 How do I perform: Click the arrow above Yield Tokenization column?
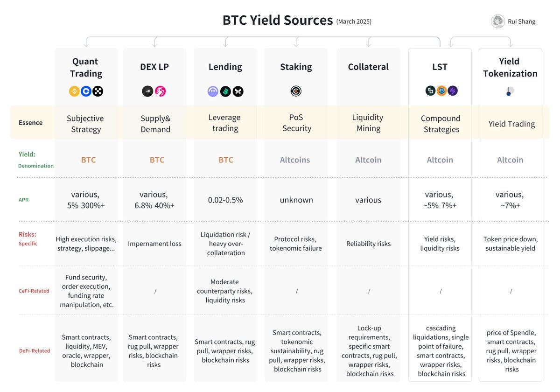(510, 43)
